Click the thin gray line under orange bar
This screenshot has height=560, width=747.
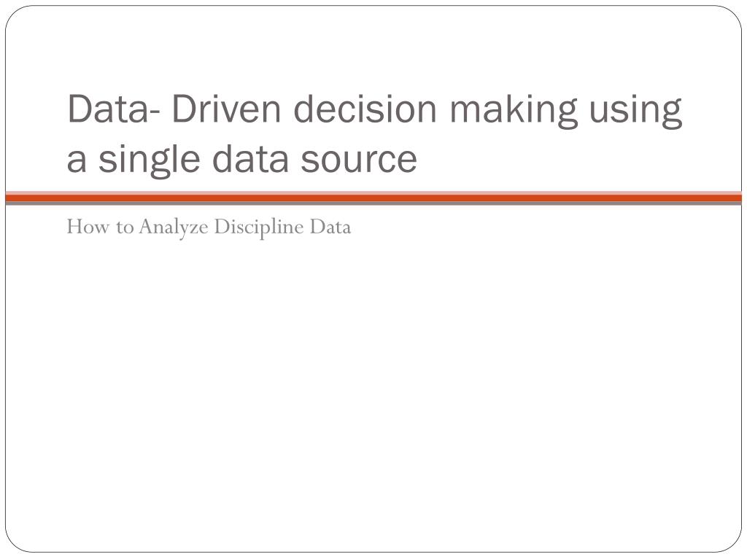pyautogui.click(x=373, y=203)
